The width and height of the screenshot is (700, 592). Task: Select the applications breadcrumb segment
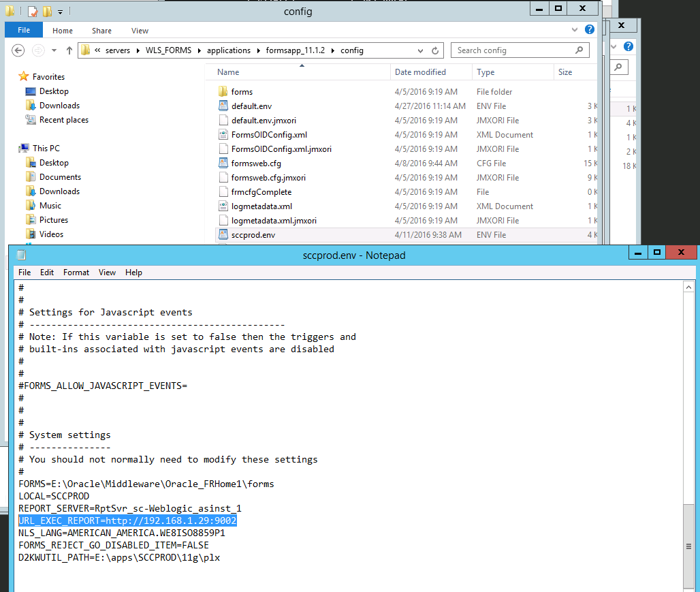(x=229, y=50)
